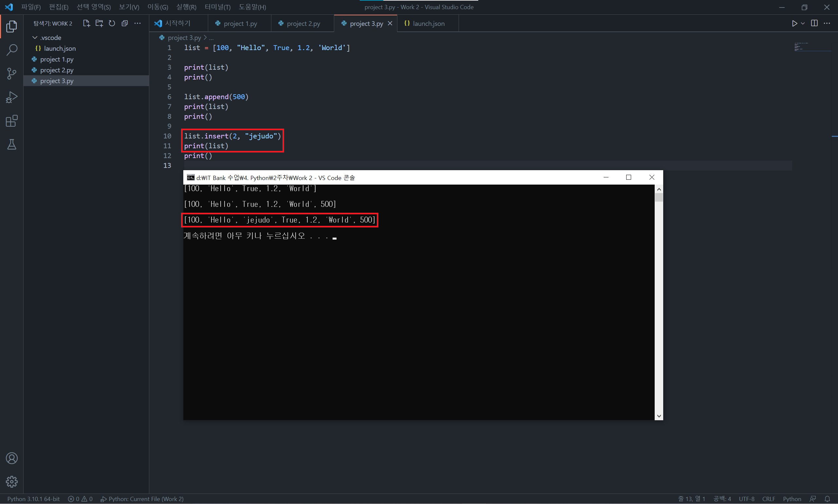Toggle the split editor layout button
This screenshot has height=504, width=838.
pyautogui.click(x=814, y=24)
